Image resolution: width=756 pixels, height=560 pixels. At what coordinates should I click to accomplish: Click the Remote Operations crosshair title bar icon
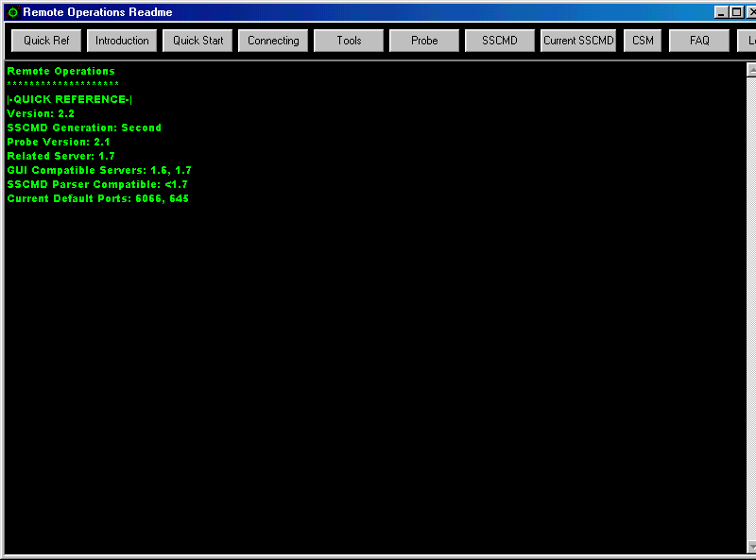click(12, 12)
